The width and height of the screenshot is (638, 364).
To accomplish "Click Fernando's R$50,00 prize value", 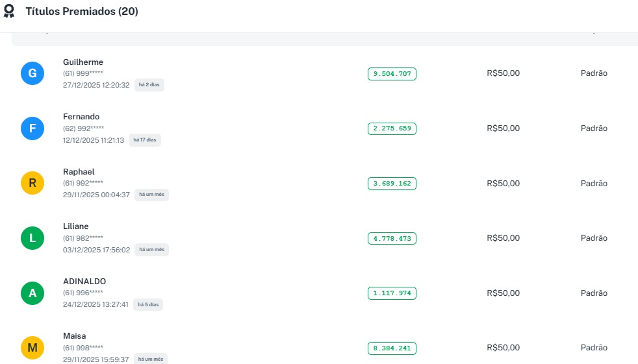I will [503, 128].
